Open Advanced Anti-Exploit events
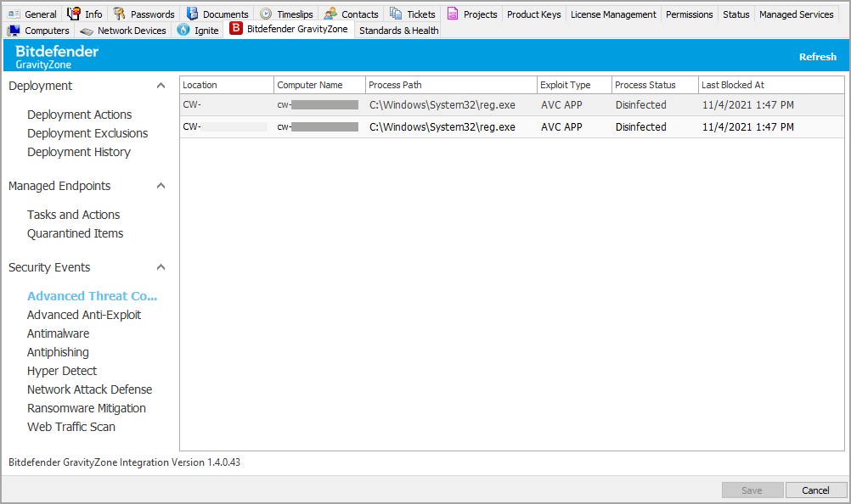Viewport: 851px width, 504px height. coord(84,315)
